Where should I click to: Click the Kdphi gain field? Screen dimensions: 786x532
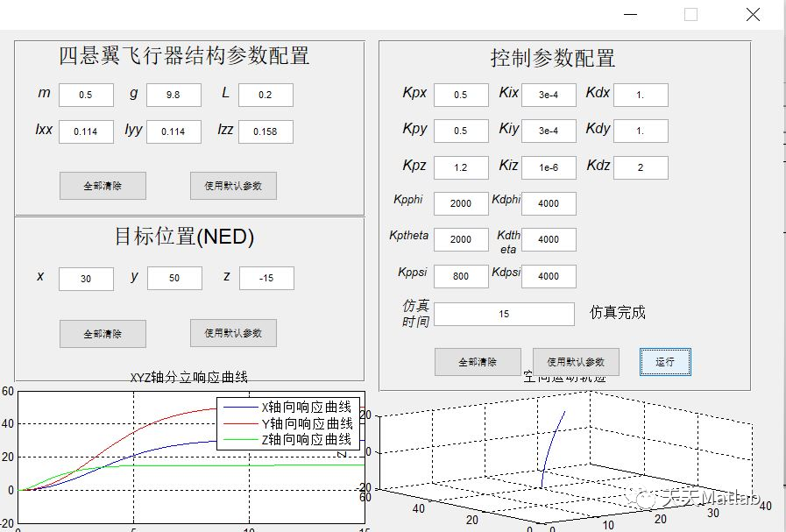click(x=549, y=203)
